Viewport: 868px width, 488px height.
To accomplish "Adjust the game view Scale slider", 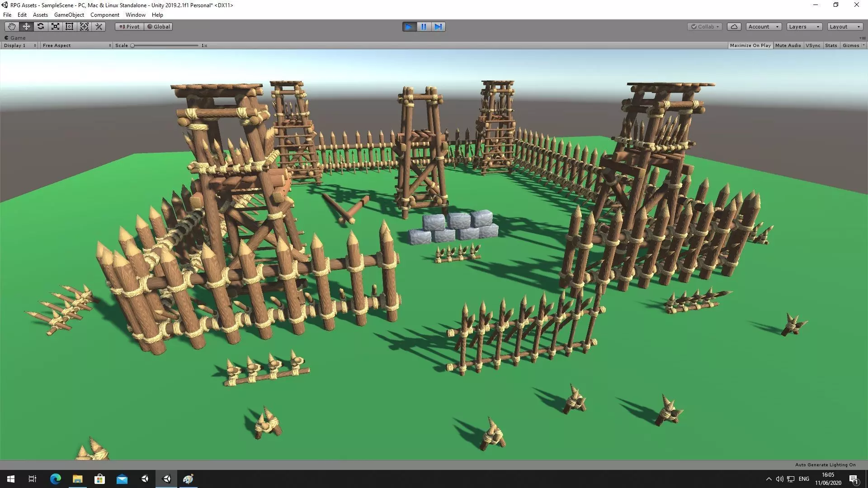I will 133,46.
